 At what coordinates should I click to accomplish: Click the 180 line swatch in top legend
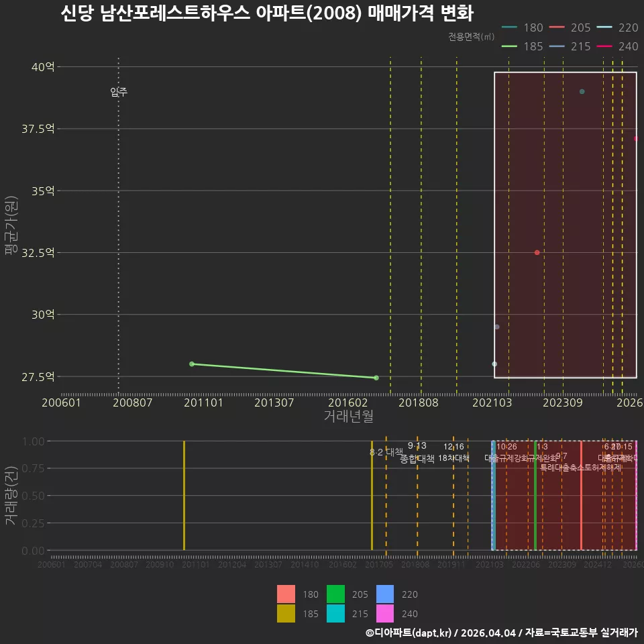click(509, 28)
